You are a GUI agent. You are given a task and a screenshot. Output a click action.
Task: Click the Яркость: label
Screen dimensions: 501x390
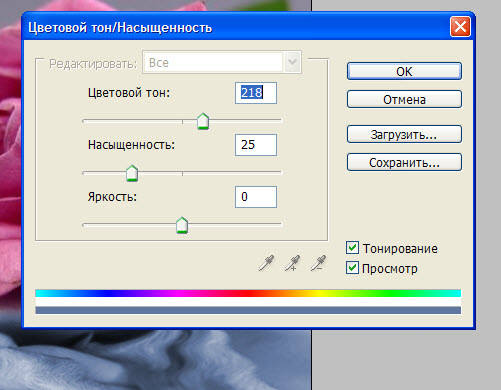tap(112, 197)
